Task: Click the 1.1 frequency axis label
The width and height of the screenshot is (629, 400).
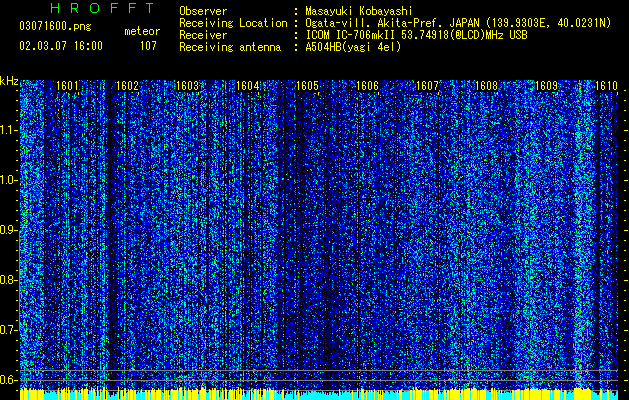Action: pos(8,130)
